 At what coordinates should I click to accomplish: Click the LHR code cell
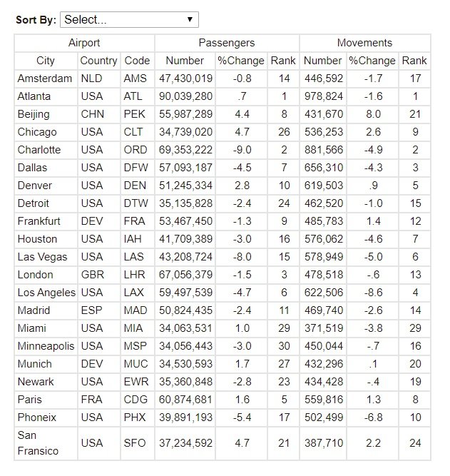135,275
